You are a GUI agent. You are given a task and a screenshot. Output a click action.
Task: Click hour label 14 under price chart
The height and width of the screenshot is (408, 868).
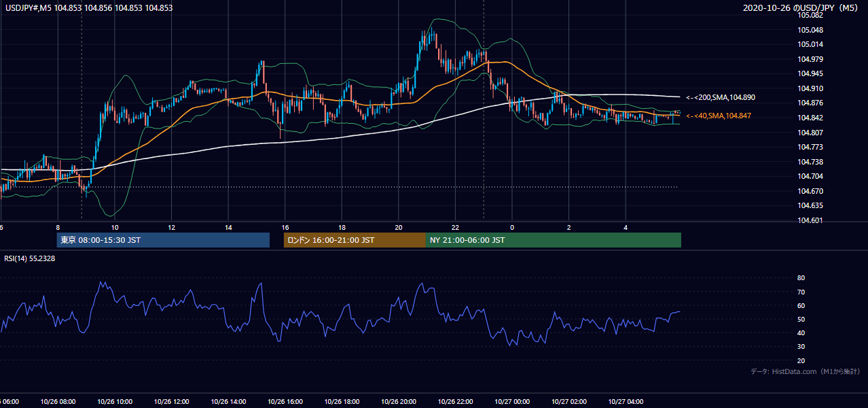[x=228, y=228]
